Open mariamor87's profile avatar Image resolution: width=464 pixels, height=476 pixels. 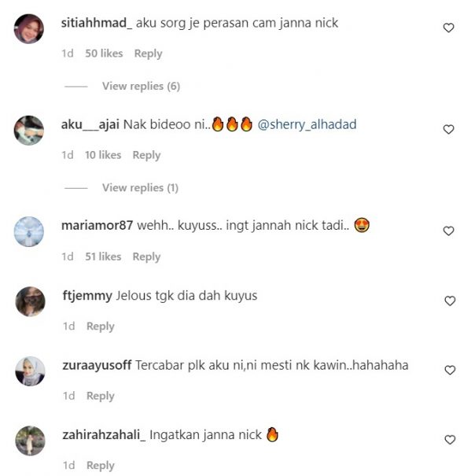(x=29, y=231)
